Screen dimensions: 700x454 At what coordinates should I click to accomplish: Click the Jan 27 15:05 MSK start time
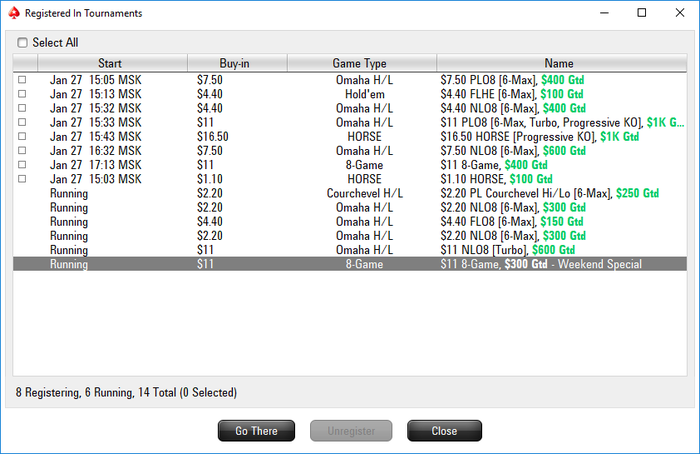[96, 80]
